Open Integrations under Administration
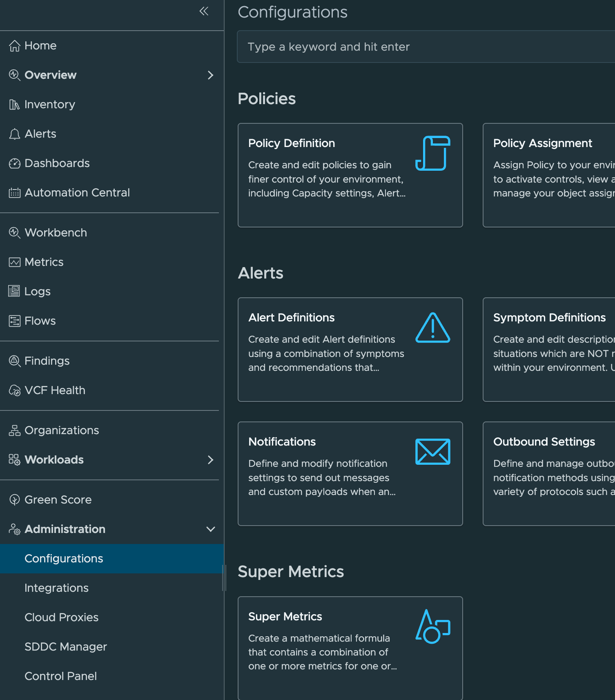 112,588
